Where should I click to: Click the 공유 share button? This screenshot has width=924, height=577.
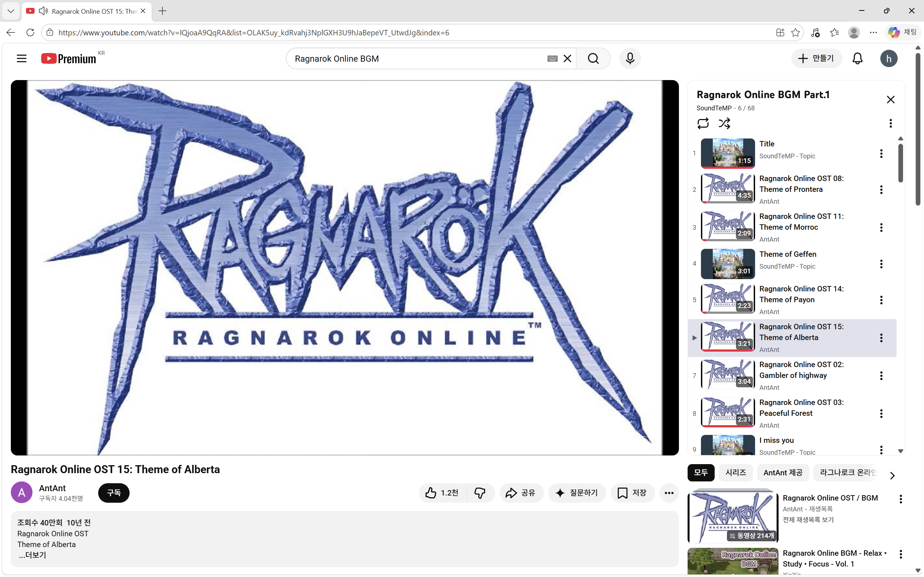pos(521,493)
